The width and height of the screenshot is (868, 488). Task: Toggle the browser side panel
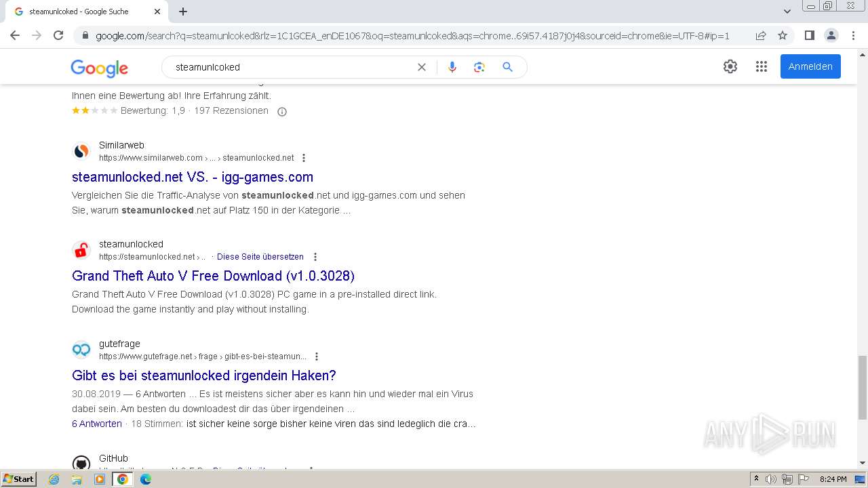809,35
